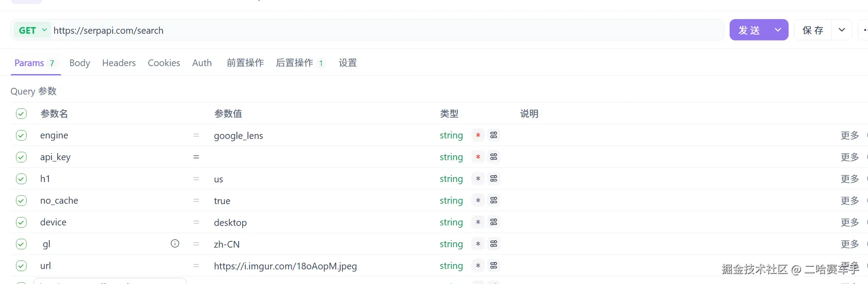The width and height of the screenshot is (868, 284).
Task: Uncheck the url parameter checkbox
Action: (x=21, y=266)
